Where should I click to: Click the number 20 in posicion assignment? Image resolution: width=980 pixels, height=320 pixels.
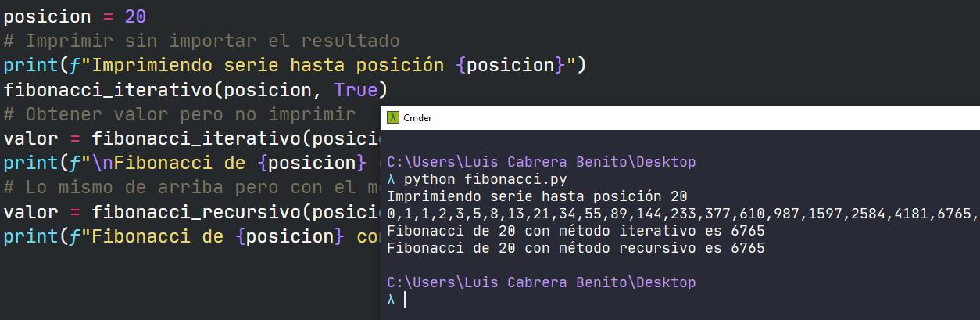tap(135, 16)
